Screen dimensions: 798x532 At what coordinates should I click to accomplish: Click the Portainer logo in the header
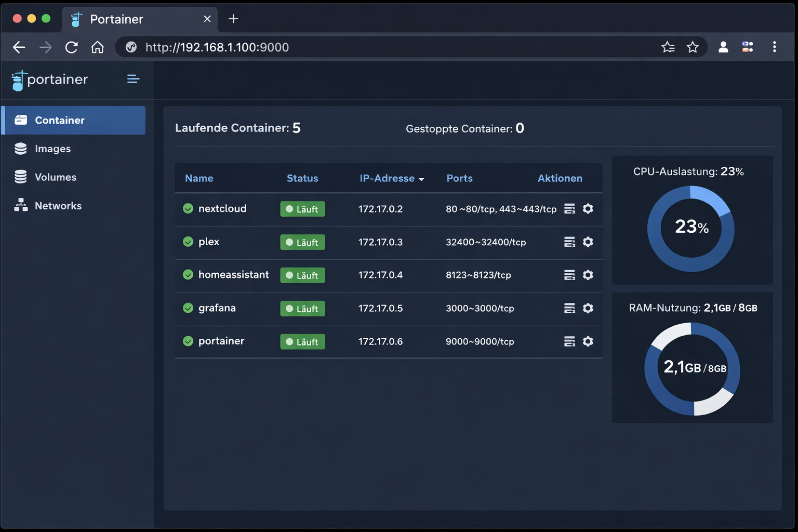pyautogui.click(x=49, y=79)
